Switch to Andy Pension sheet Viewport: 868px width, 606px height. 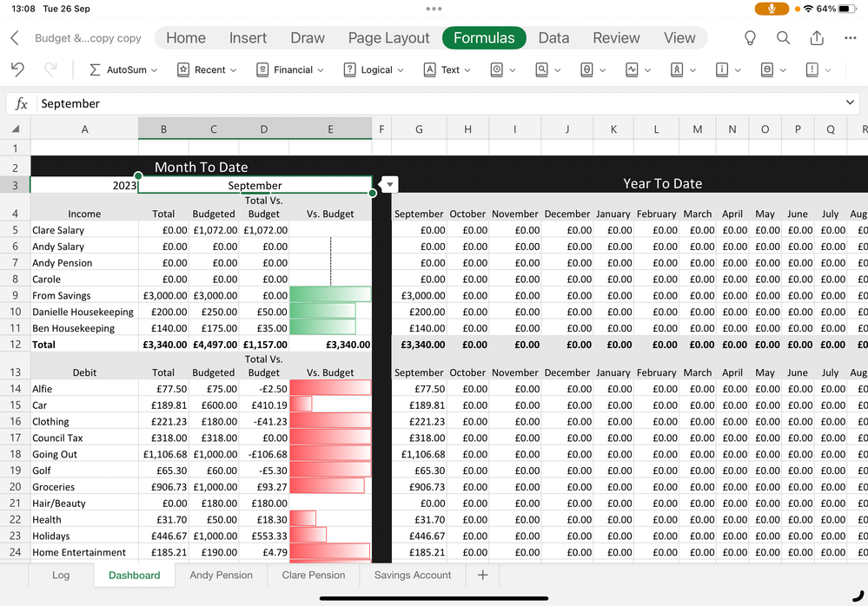pos(221,575)
